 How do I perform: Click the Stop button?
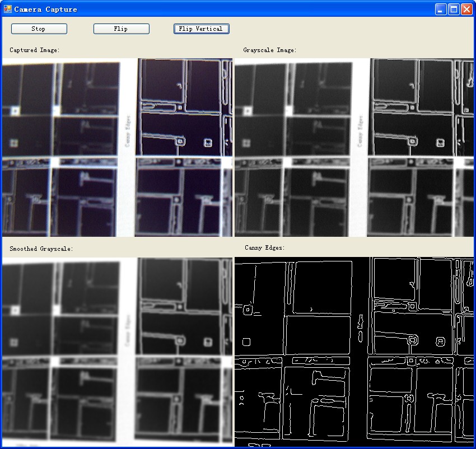tap(39, 29)
